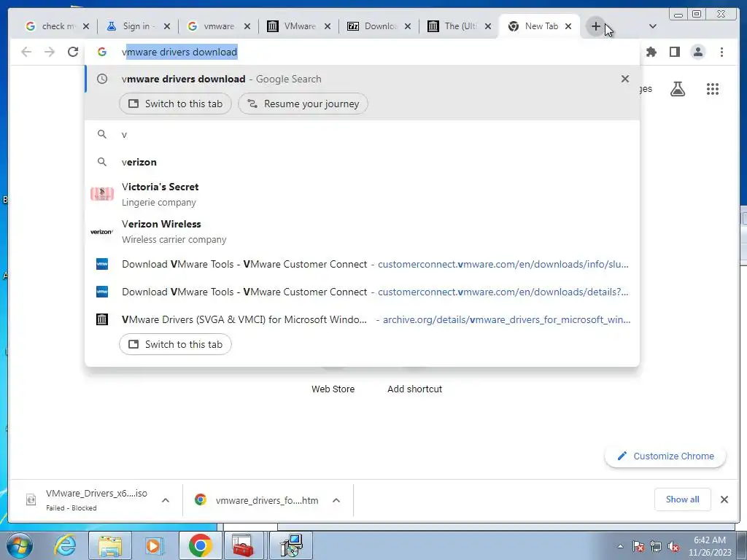The height and width of the screenshot is (560, 747).
Task: Open Download VMware Tools downloads/details suggestion
Action: [x=362, y=292]
